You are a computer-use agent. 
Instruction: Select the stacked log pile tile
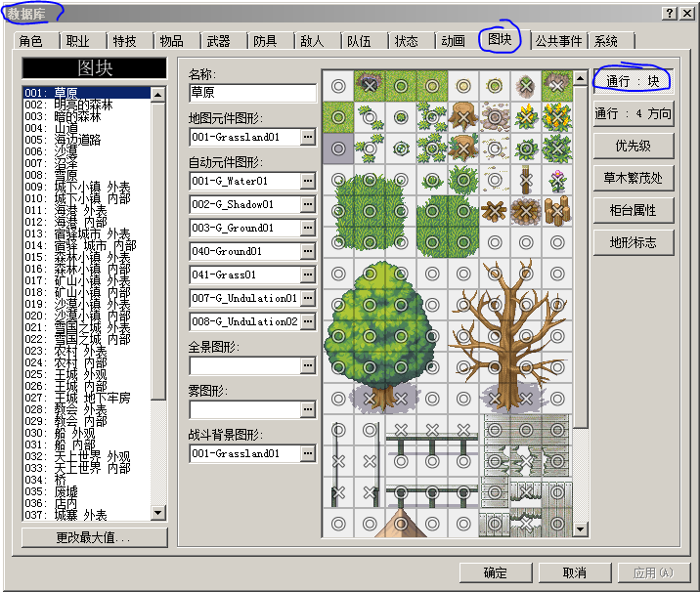[x=557, y=211]
